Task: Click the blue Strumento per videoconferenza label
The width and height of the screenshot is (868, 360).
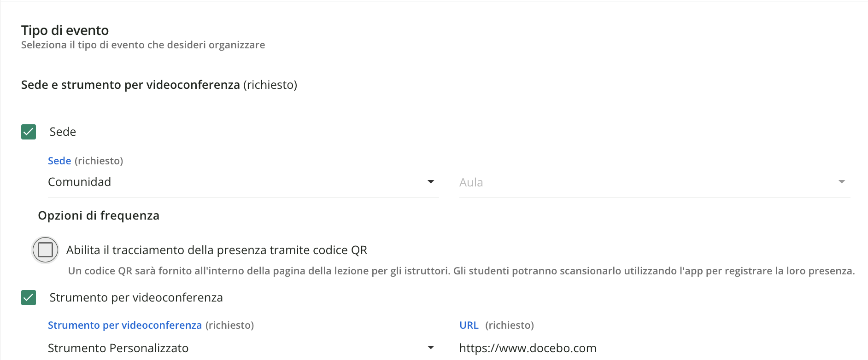Action: coord(125,325)
